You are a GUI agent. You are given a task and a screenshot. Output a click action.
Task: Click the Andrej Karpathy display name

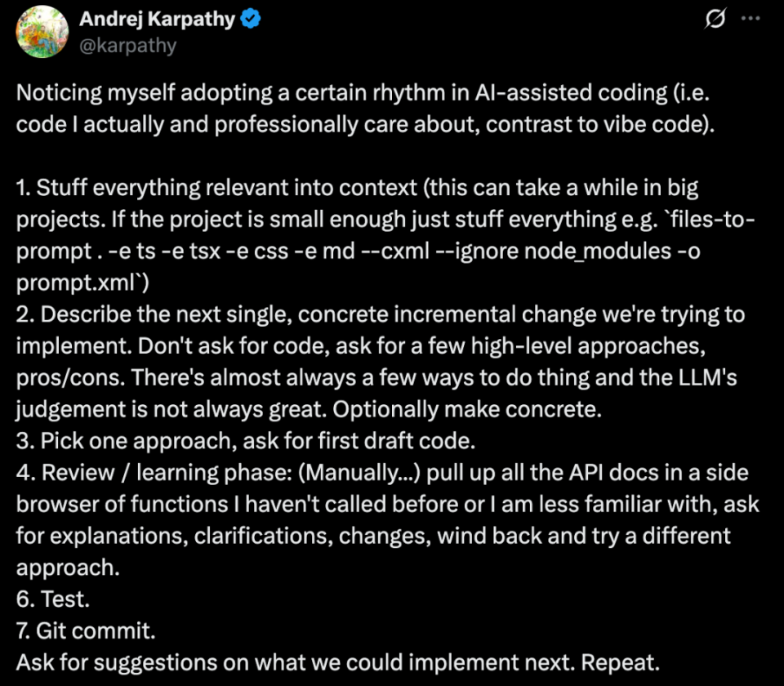pyautogui.click(x=157, y=19)
